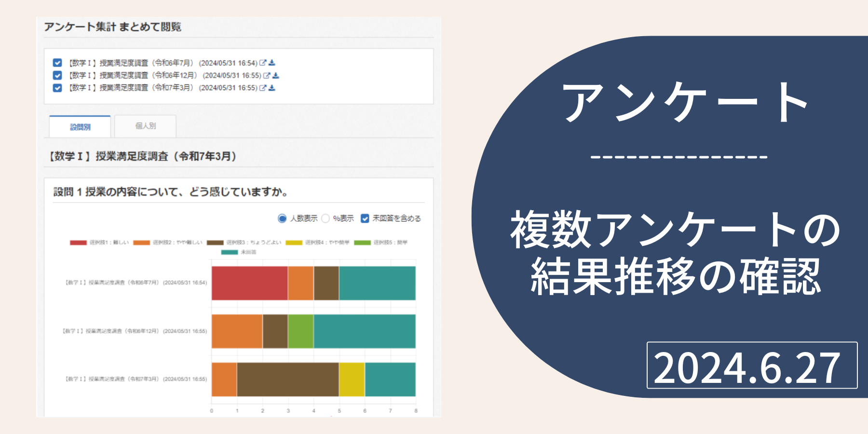Screen dimensions: 868x434
Task: Toggle the orange 選択肢2:やや難しい legend swatch
Action: coord(142,243)
